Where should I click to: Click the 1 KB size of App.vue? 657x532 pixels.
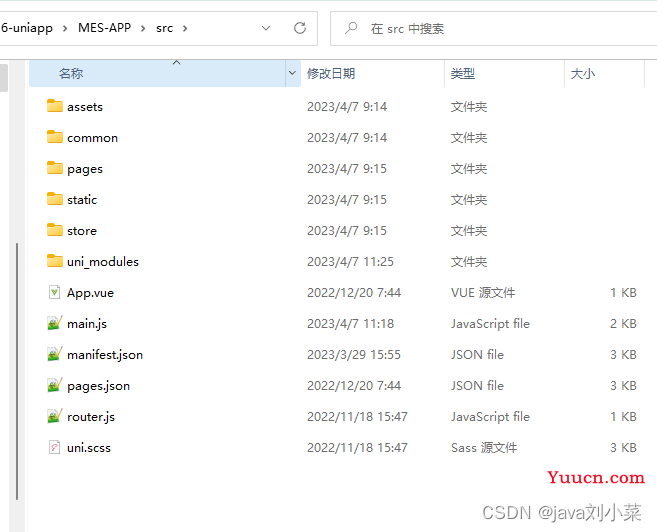pos(623,292)
